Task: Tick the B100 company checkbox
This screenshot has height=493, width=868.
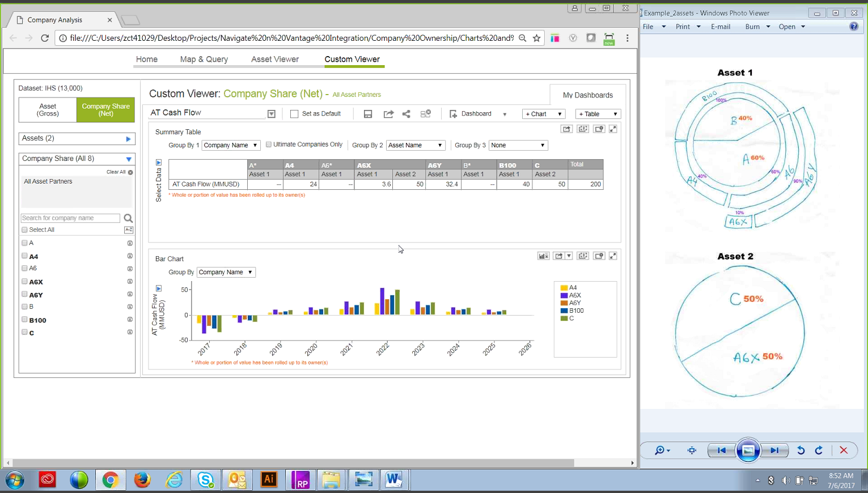Action: (x=24, y=320)
